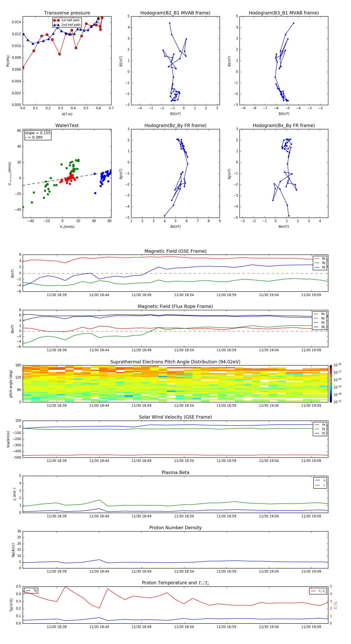The height and width of the screenshot is (644, 351).
Task: Click the pitch angle colorbar strip
Action: coord(331,384)
